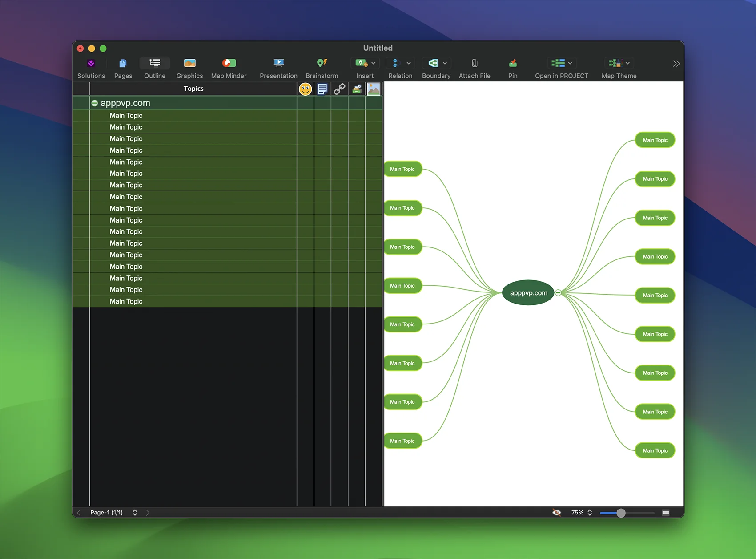Screen dimensions: 756x559
Task: Click the Relation tool icon
Action: 396,63
